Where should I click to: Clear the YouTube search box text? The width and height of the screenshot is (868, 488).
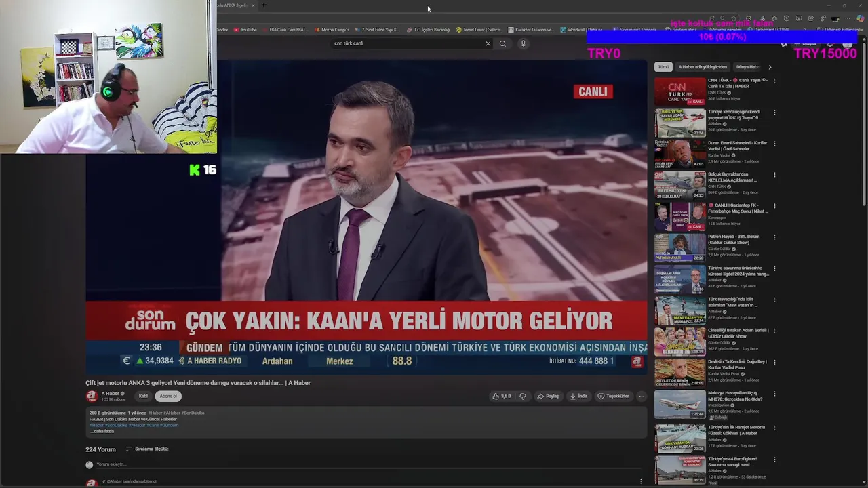[x=488, y=43]
